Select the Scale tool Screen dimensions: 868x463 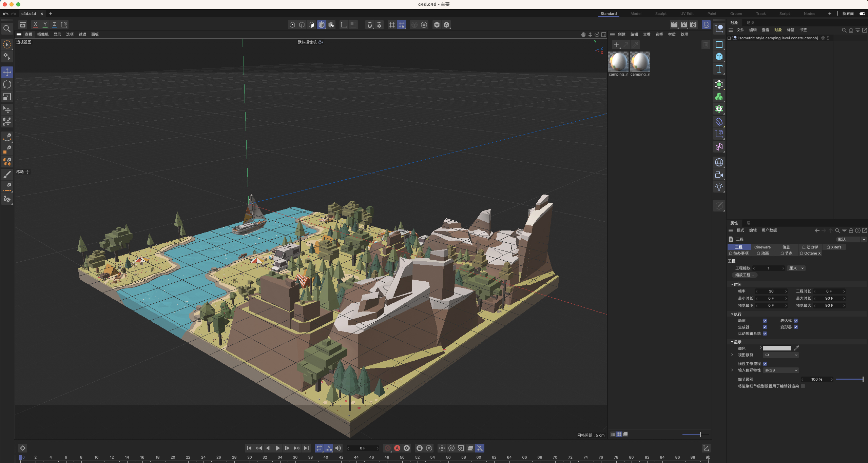tap(7, 97)
